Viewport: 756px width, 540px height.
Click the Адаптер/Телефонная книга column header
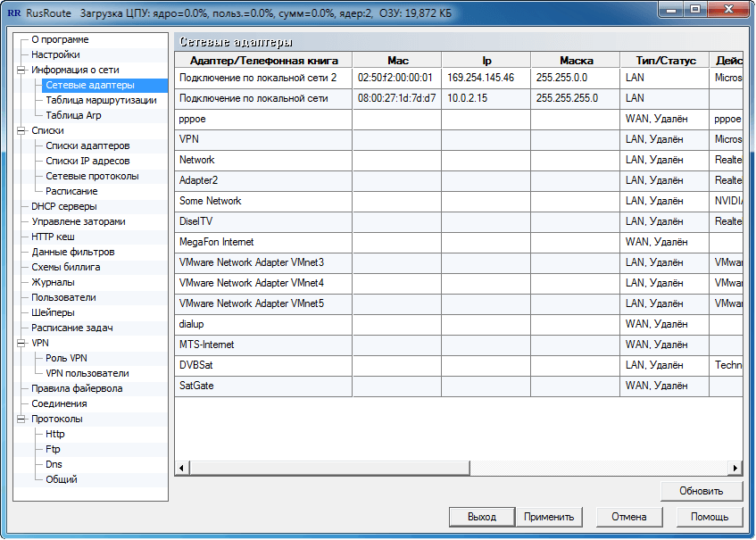(x=263, y=61)
